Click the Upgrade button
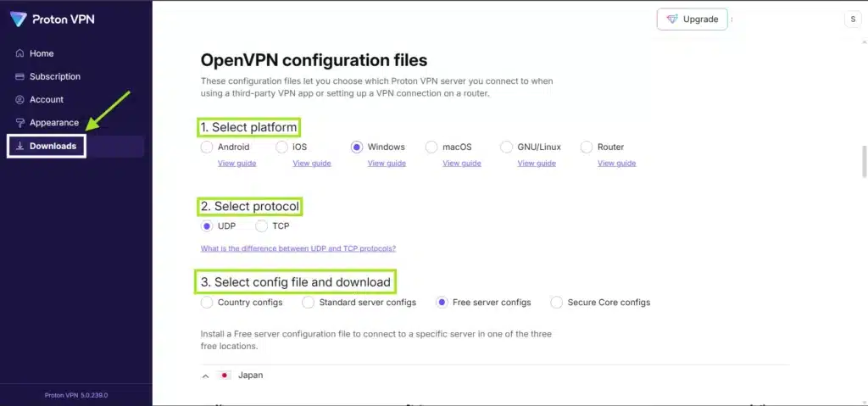The image size is (868, 406). tap(693, 19)
